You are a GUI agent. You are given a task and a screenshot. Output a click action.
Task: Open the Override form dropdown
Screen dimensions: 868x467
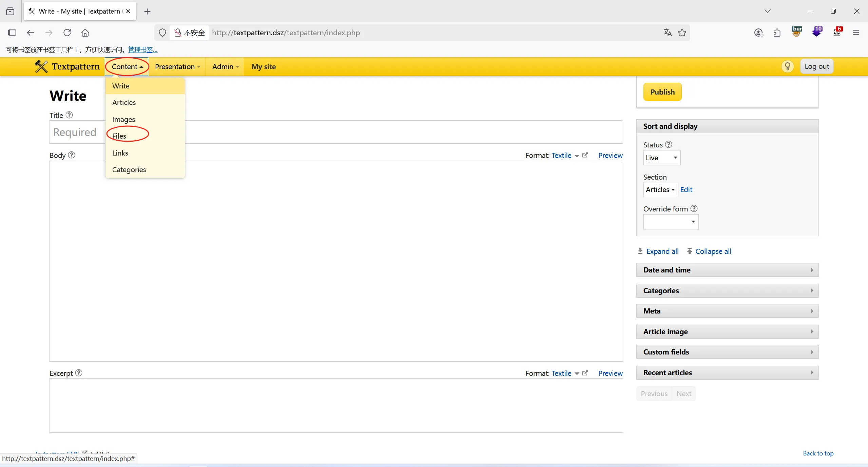pyautogui.click(x=671, y=222)
